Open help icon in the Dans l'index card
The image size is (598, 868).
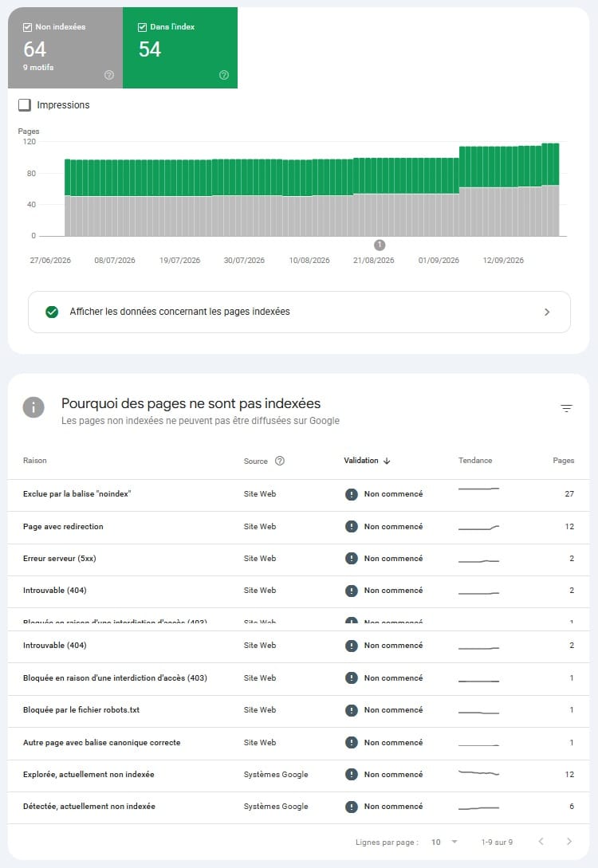224,75
